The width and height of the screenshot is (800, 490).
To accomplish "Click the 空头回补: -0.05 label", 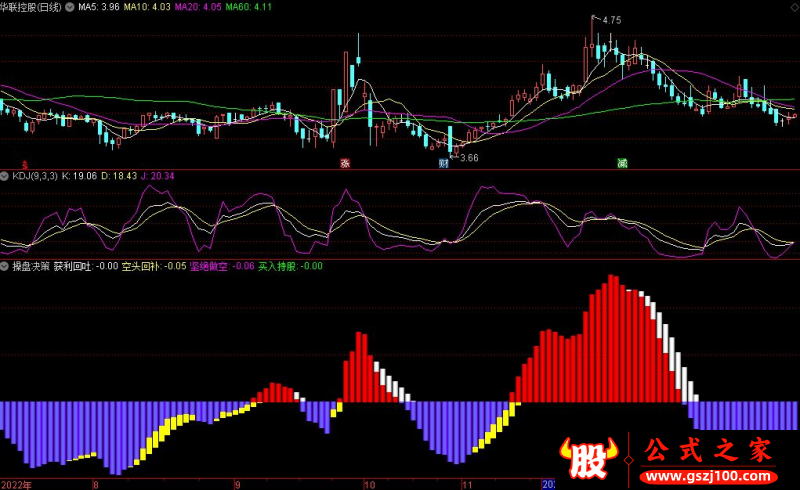I will tap(154, 266).
